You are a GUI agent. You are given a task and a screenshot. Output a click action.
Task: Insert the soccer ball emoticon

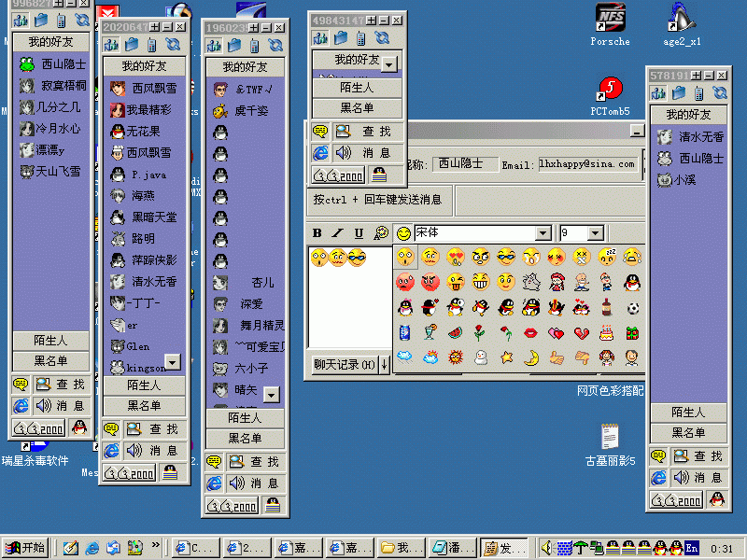tap(633, 306)
